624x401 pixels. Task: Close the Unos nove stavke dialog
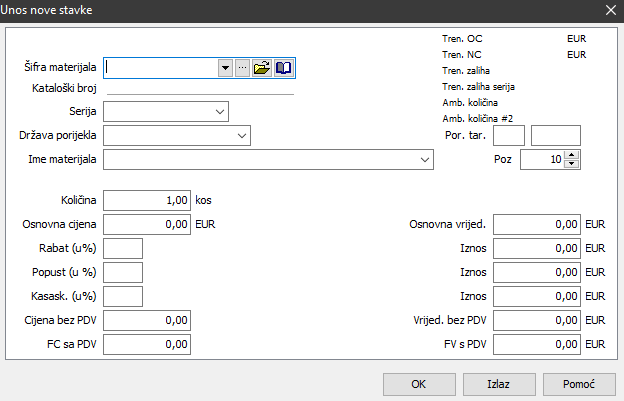(x=610, y=9)
